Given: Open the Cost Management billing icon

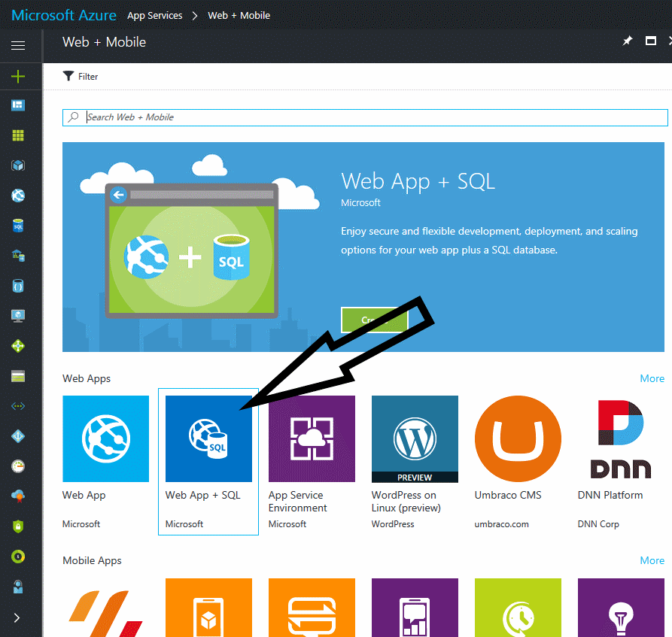Looking at the screenshot, I should click(18, 557).
